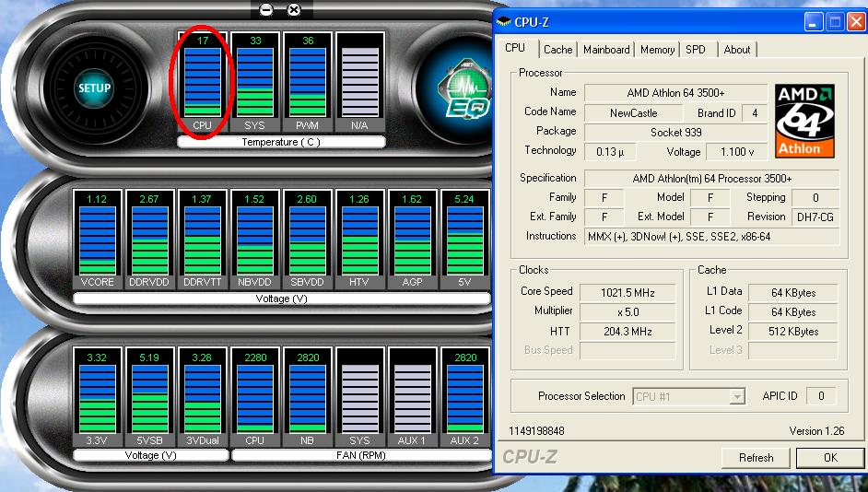
Task: Click the NBVDD voltage bar
Action: 254,239
